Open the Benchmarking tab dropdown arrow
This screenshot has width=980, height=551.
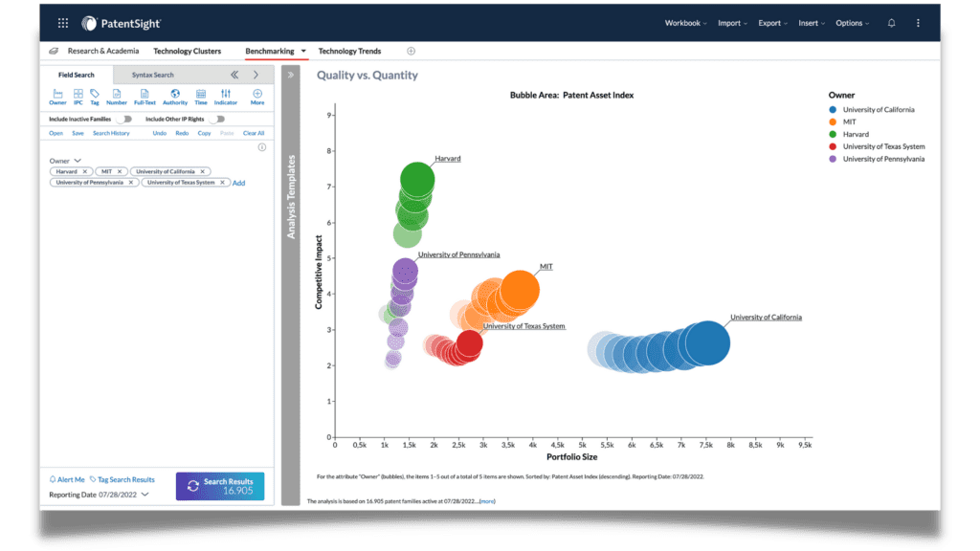pyautogui.click(x=303, y=52)
